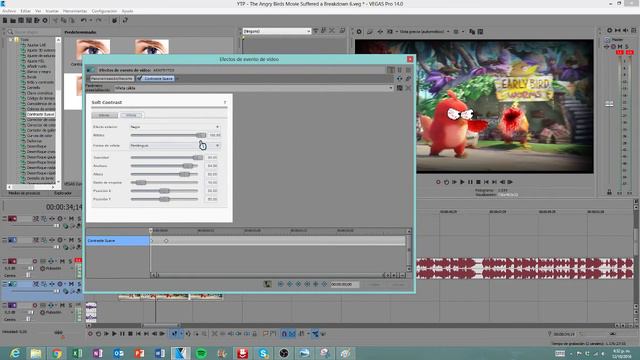Click the Radio de esquina slider handle
Screen dimensions: 640x360
pyautogui.click(x=141, y=182)
